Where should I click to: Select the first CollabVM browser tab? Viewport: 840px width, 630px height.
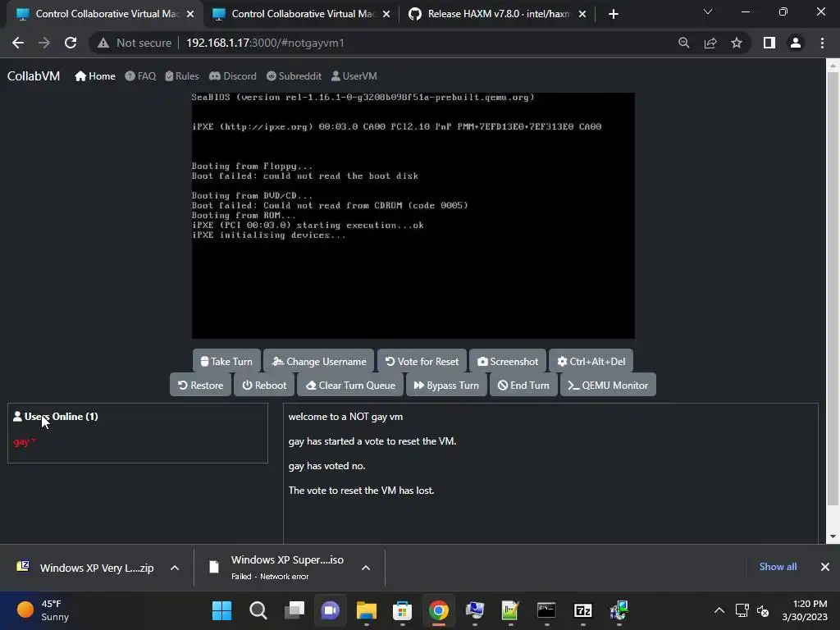click(105, 14)
